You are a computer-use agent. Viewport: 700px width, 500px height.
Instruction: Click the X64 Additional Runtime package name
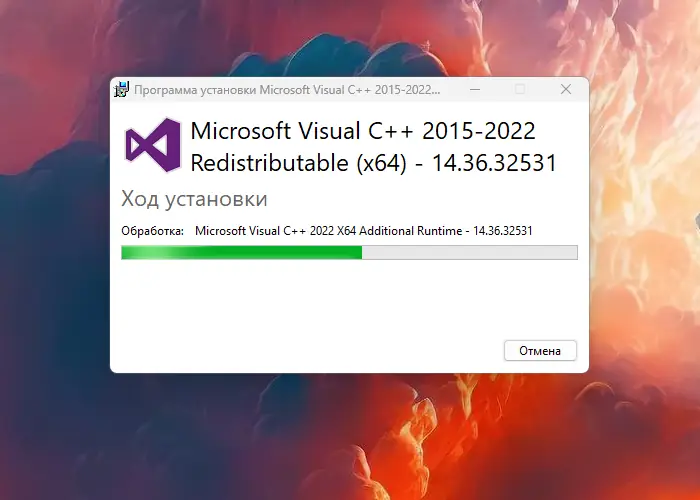pos(400,231)
